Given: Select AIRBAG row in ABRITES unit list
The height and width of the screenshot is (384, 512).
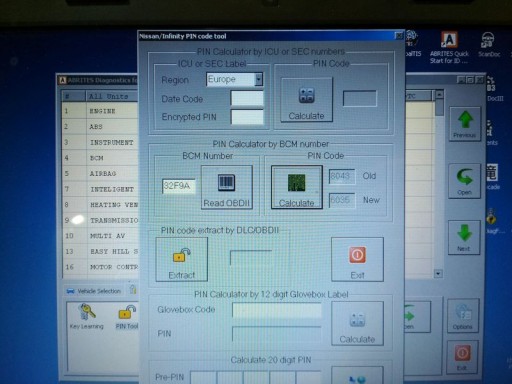Looking at the screenshot, I should pyautogui.click(x=100, y=174).
